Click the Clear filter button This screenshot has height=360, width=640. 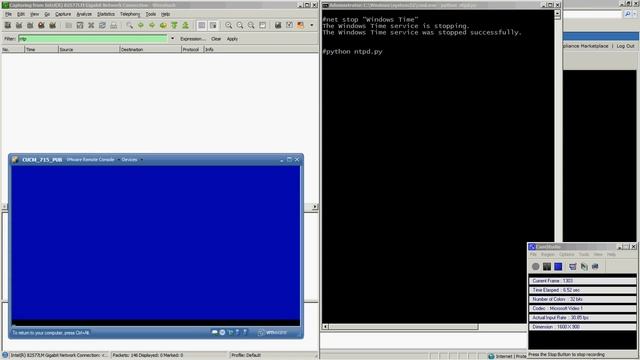click(x=216, y=39)
